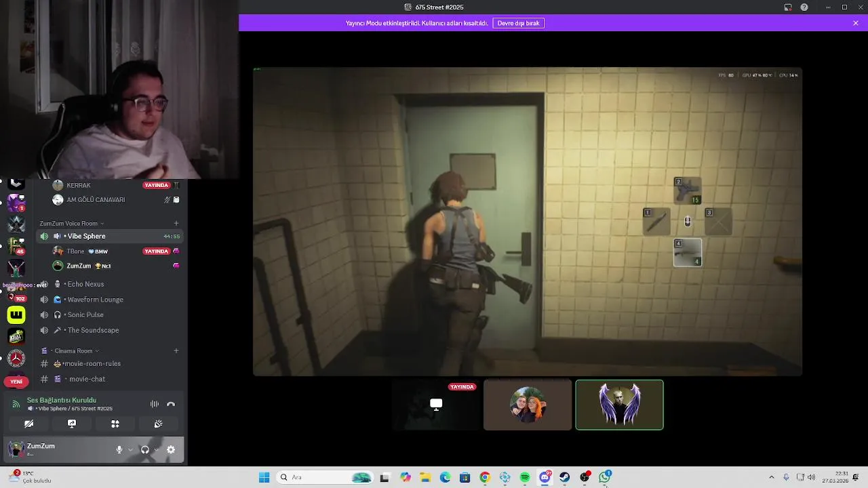Click Discord icon in taskbar

(x=545, y=477)
